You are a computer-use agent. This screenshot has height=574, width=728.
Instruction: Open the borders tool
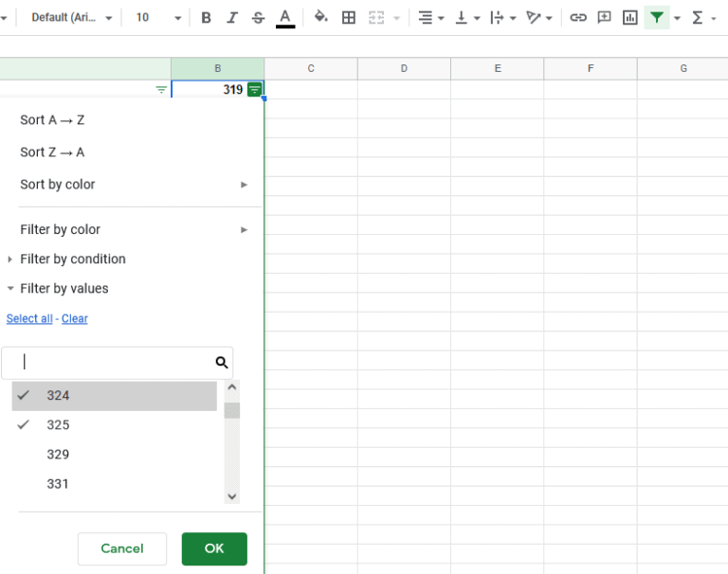[348, 18]
